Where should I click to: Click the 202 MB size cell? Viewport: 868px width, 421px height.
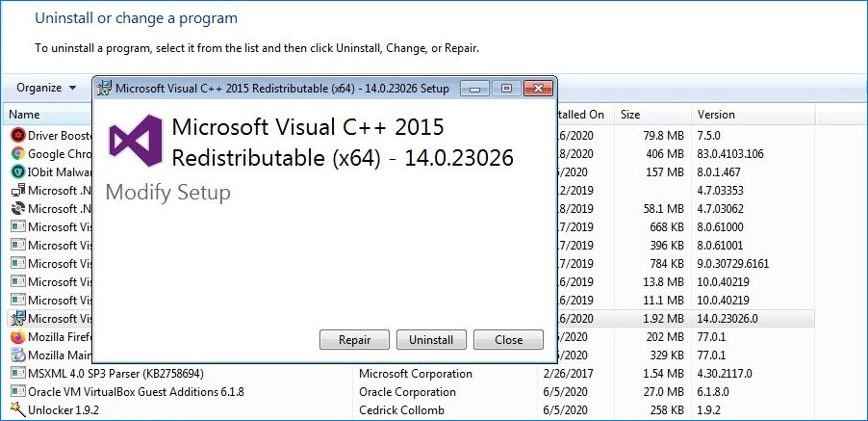pos(665,336)
